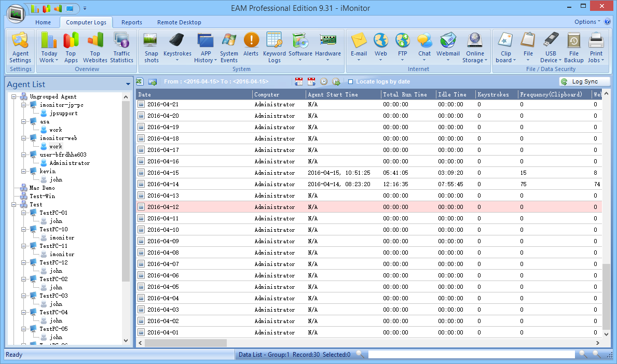Open the Agent List panel dropdown arrow

pyautogui.click(x=128, y=85)
